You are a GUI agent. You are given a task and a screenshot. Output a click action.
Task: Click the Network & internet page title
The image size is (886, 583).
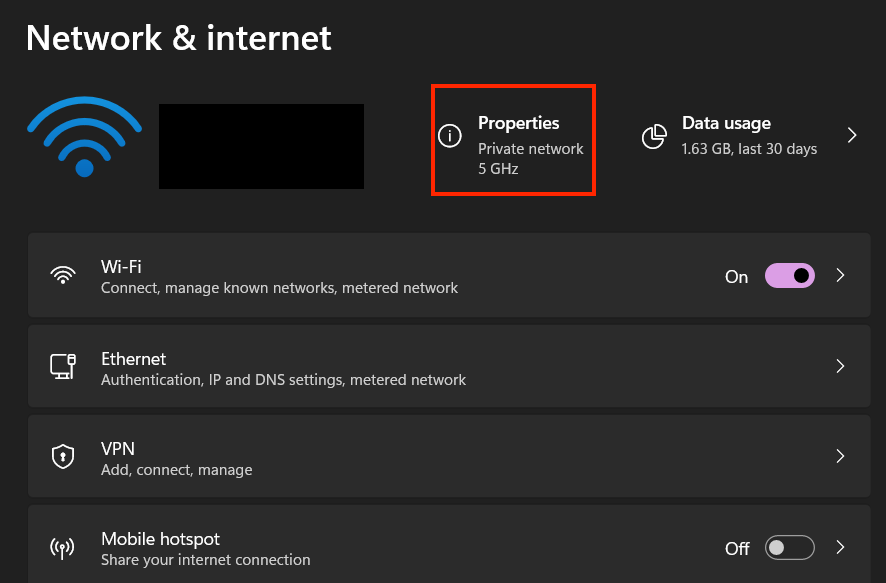tap(178, 38)
